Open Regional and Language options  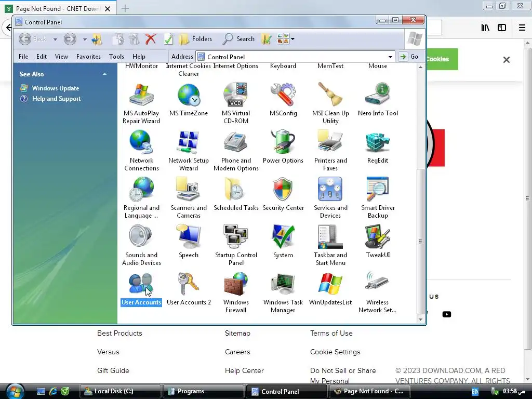(x=141, y=189)
